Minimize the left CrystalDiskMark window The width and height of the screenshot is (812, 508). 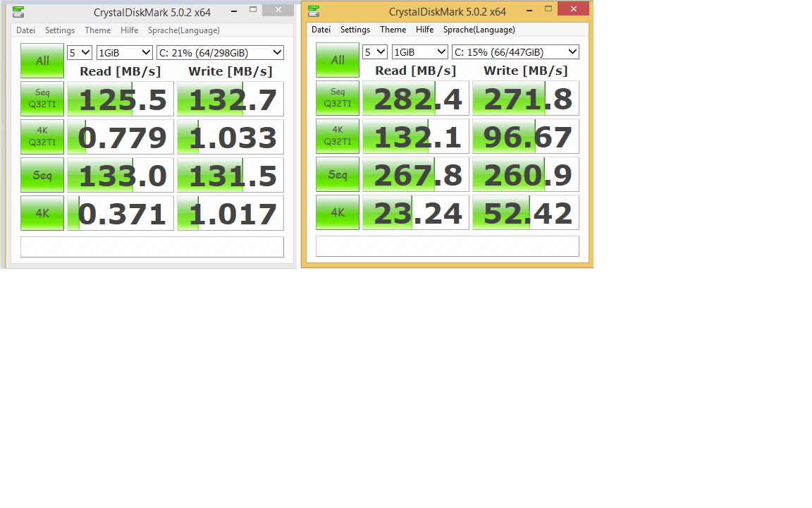234,11
